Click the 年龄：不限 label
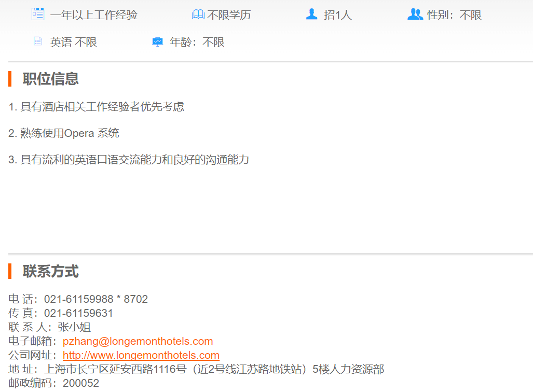Screen dimensions: 533x392 tap(197, 42)
